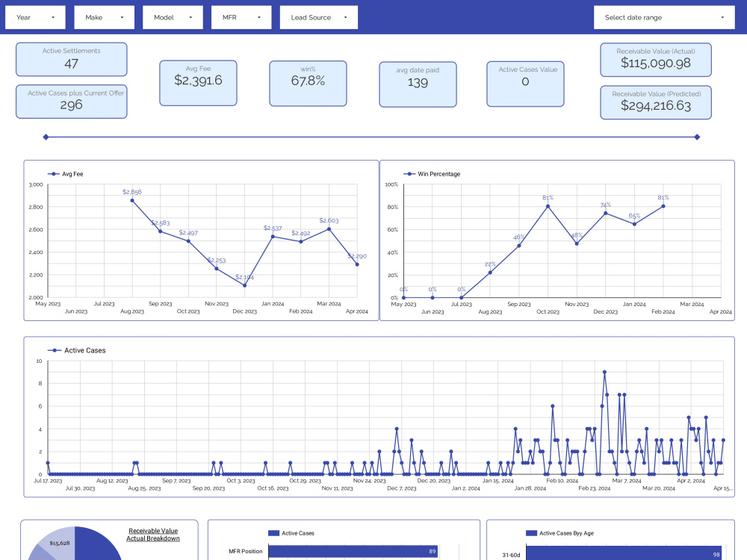
Task: Click Receivable Value (Actual) scorecard
Action: [656, 60]
